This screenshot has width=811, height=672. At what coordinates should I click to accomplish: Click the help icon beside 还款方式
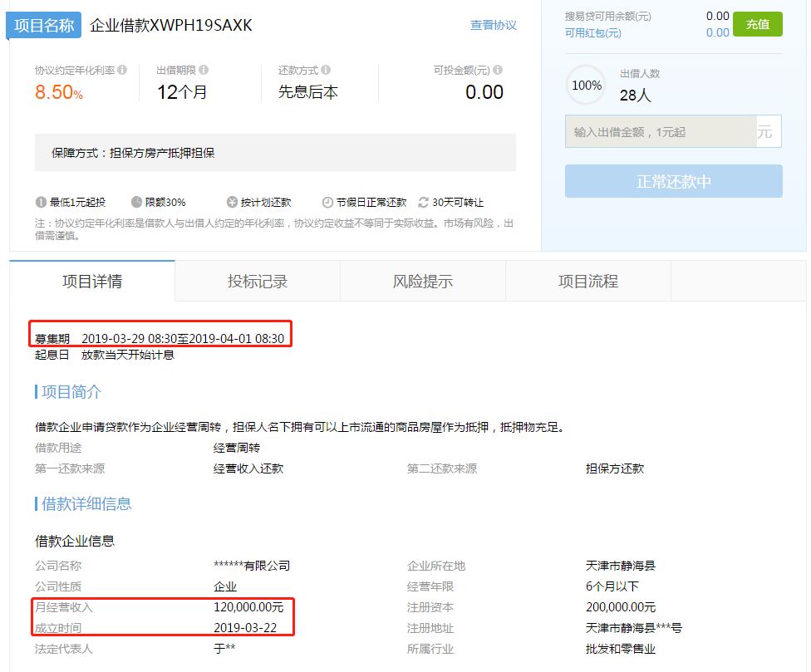(x=326, y=71)
